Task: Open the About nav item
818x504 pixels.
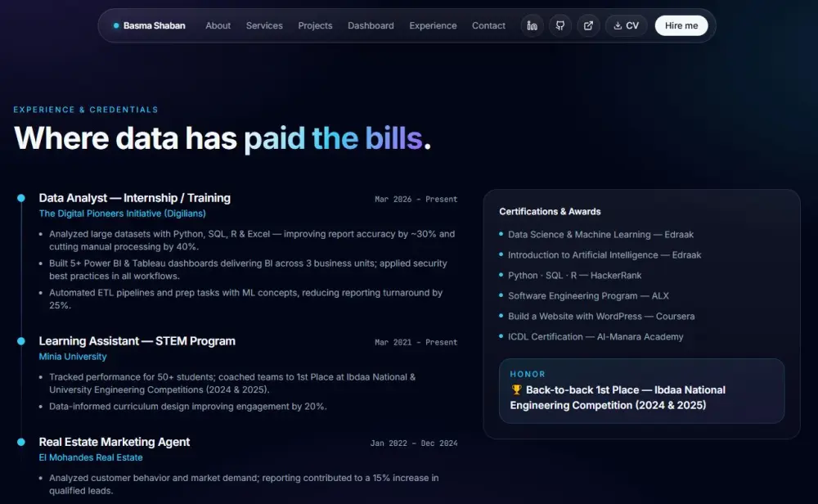Action: click(x=218, y=25)
